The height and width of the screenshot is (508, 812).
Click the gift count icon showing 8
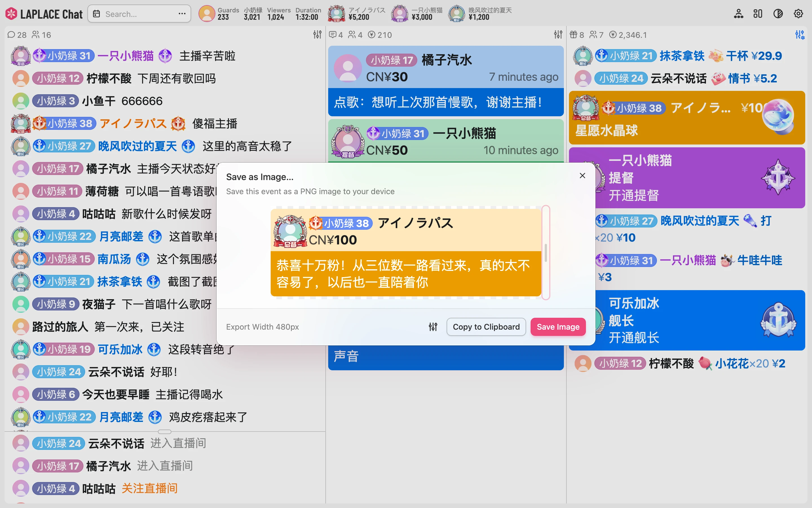coord(573,35)
